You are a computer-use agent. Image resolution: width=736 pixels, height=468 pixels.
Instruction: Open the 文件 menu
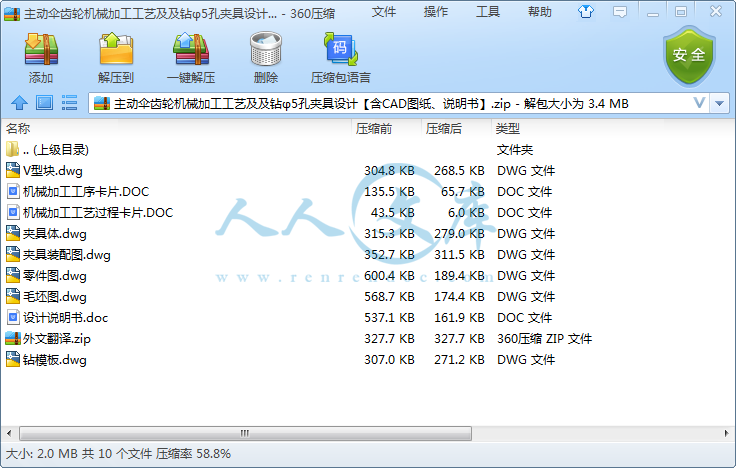point(383,12)
